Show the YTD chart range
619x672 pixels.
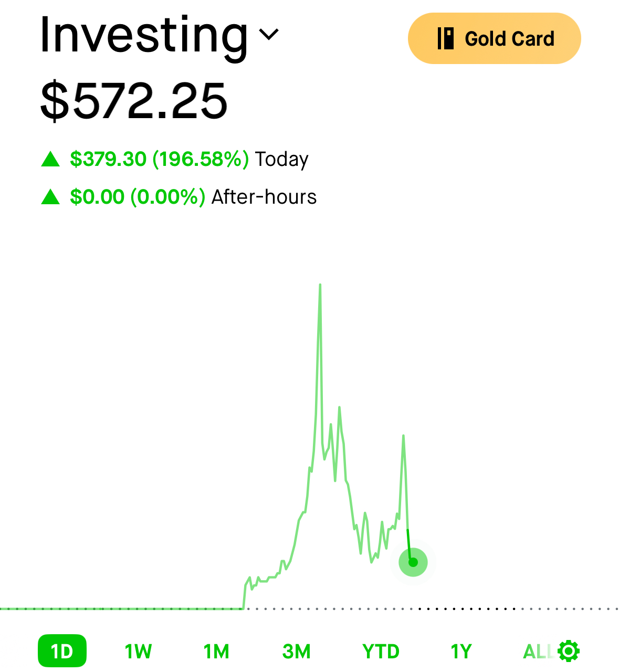[x=381, y=652]
